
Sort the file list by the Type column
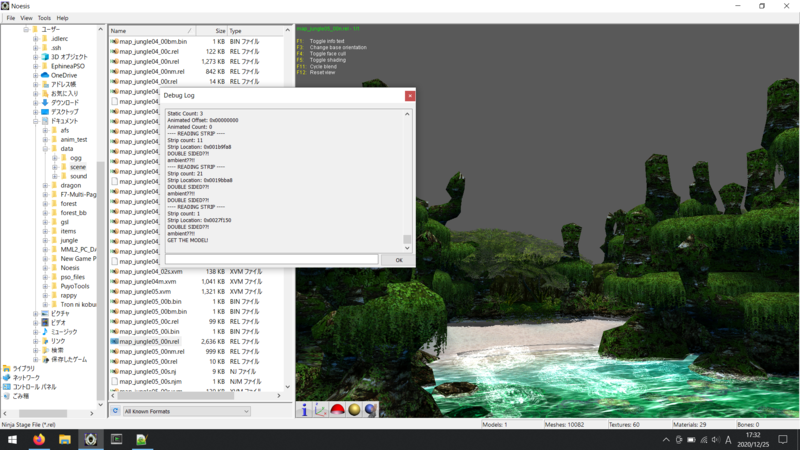pos(255,31)
